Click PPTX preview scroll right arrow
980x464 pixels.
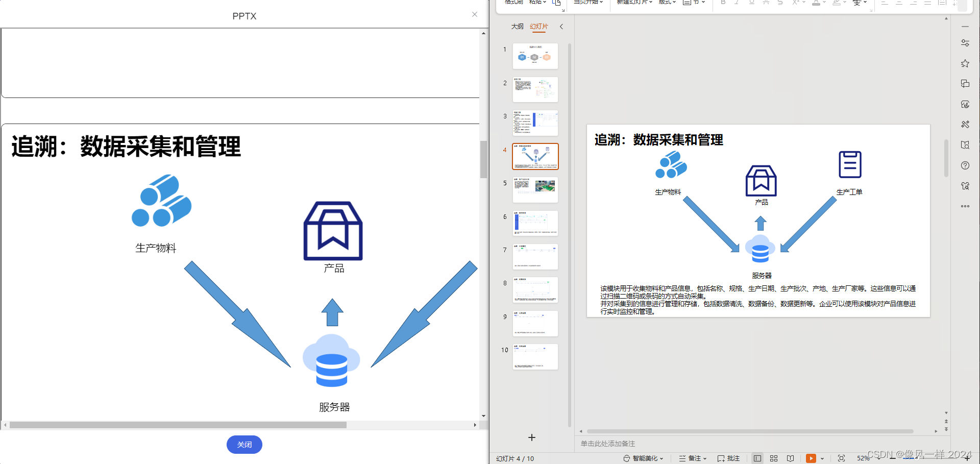475,425
